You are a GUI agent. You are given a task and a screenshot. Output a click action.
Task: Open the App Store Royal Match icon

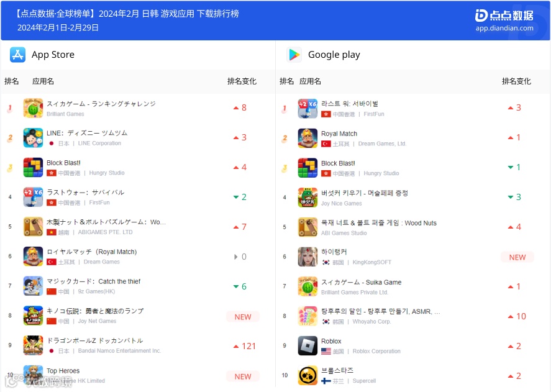33,257
